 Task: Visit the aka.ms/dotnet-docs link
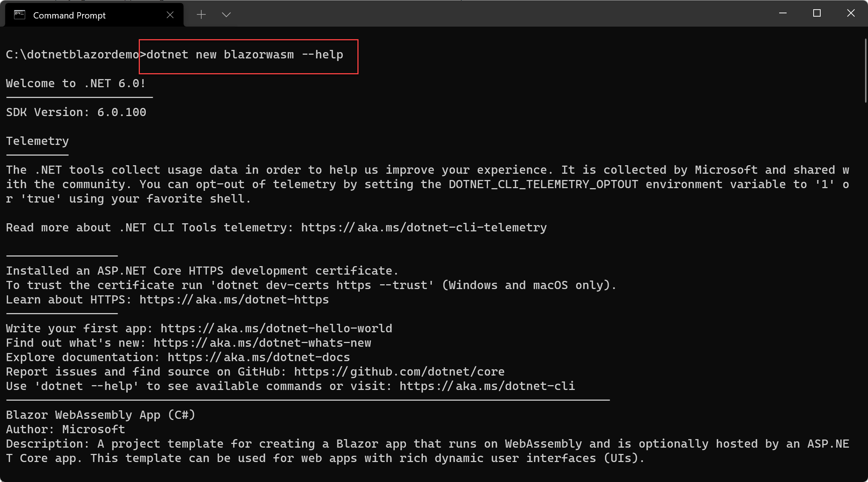(259, 357)
